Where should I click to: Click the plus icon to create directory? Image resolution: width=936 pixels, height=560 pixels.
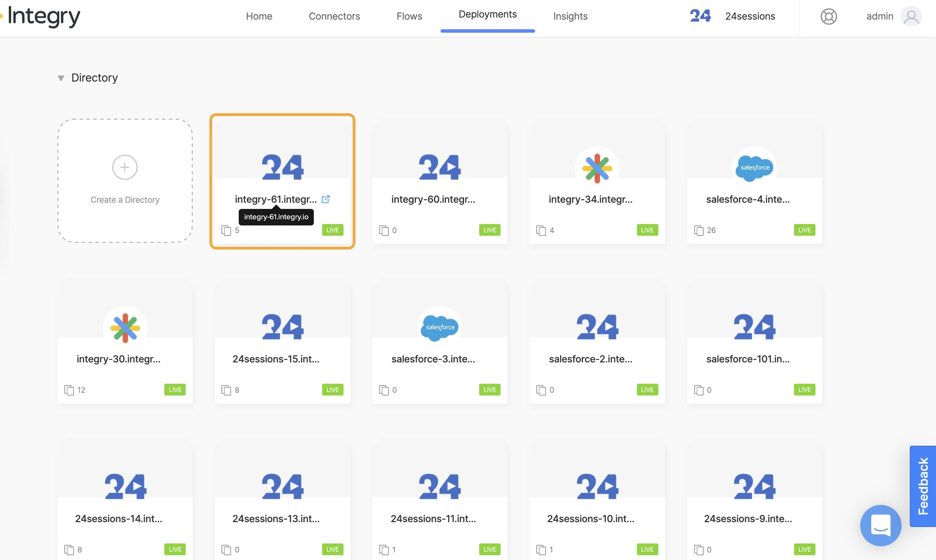click(x=125, y=167)
